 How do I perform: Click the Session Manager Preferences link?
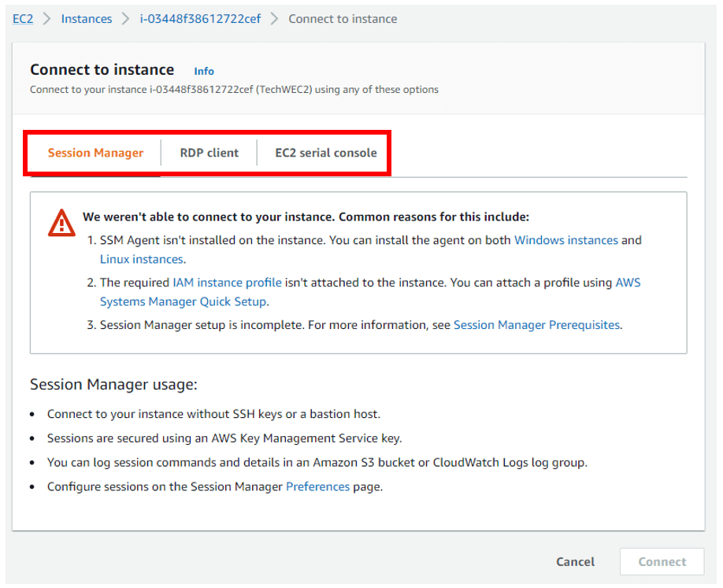point(317,486)
